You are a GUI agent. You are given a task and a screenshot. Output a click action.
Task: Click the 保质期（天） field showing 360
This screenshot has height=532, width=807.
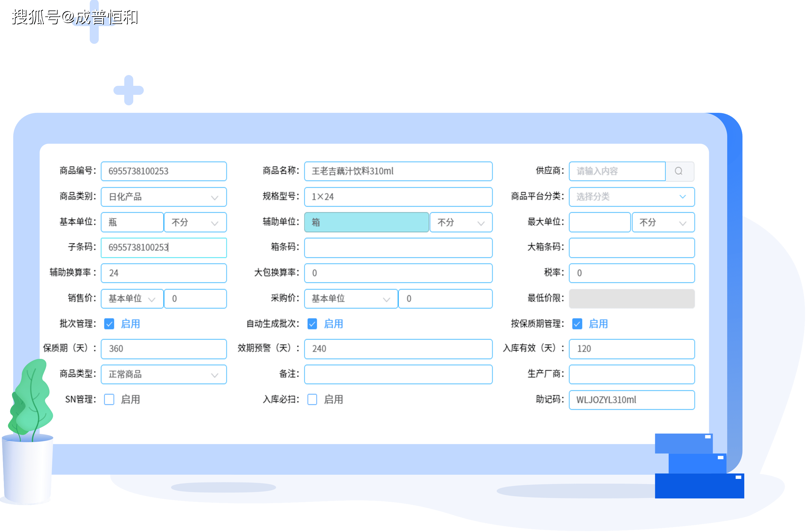click(x=164, y=349)
